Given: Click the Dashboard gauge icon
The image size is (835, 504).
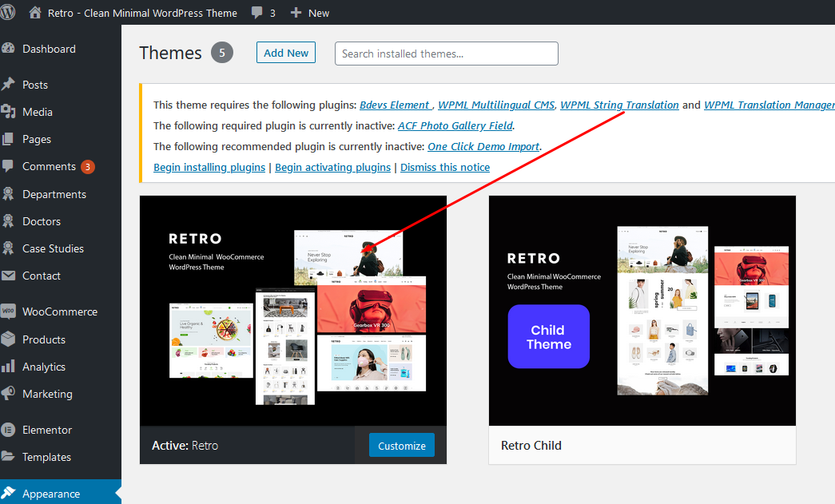Looking at the screenshot, I should 8,49.
